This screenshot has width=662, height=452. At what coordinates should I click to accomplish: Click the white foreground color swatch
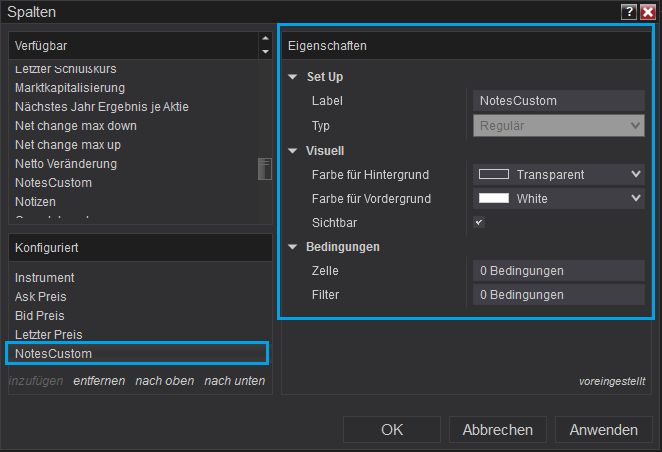(x=494, y=198)
